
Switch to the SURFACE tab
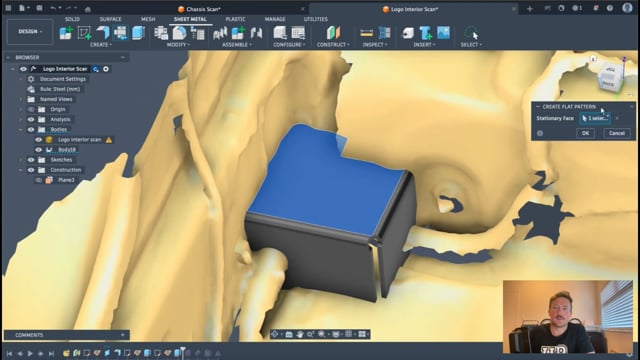pos(111,19)
